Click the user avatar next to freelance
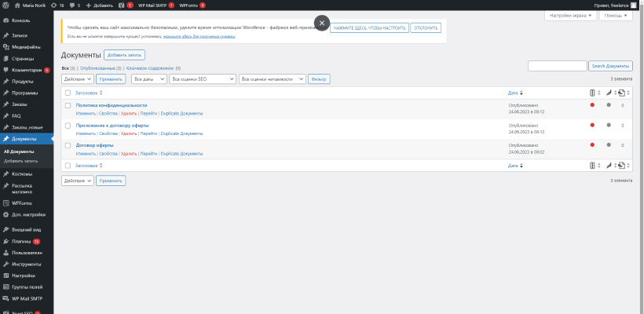The image size is (644, 314). pyautogui.click(x=631, y=5)
